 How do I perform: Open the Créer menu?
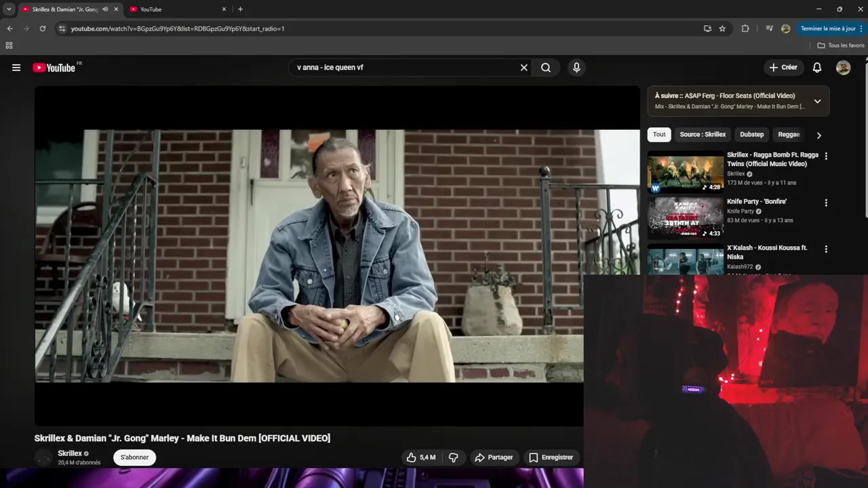click(783, 68)
